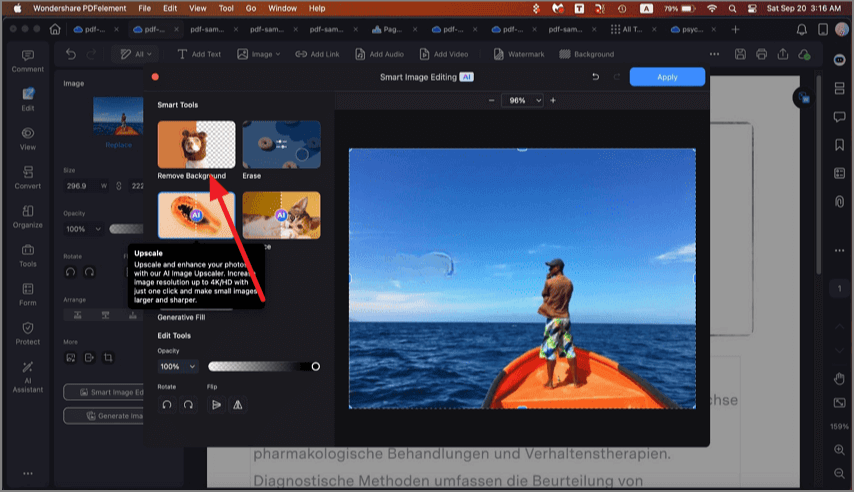
Task: Rotate left in Edit Tools
Action: (x=167, y=405)
